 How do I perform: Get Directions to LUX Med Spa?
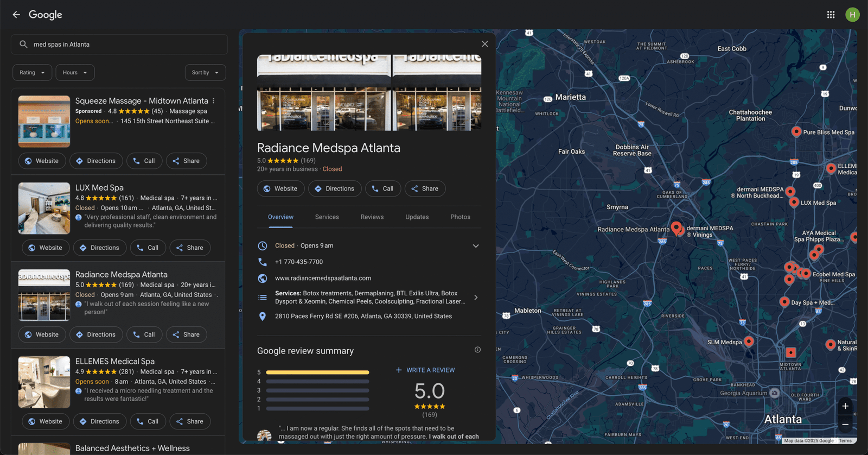click(99, 248)
